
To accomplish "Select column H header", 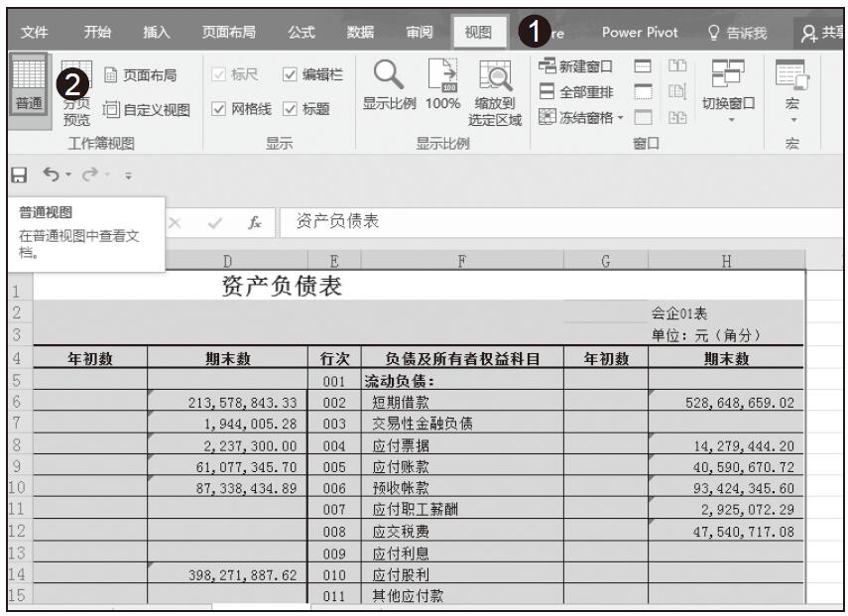I will [726, 261].
